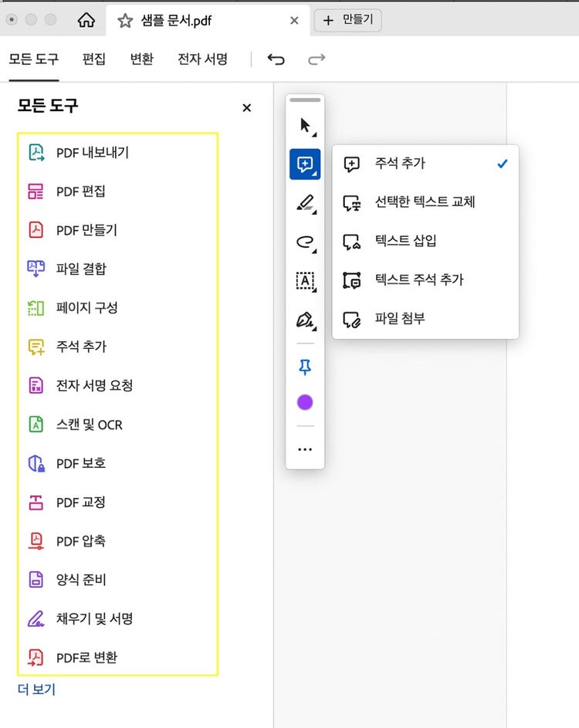Choose 선택한 텍스트 교체 menu item
Viewport: 579px width, 728px height.
pos(425,202)
